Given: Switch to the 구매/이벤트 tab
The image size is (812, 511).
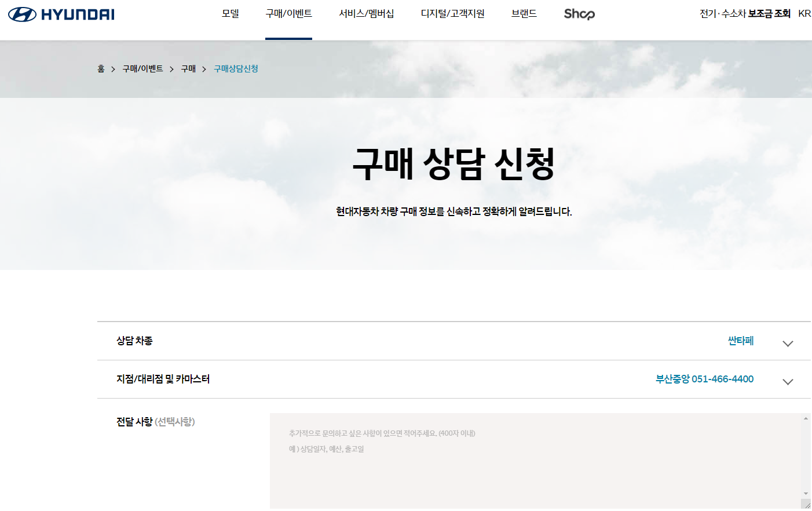Looking at the screenshot, I should pyautogui.click(x=288, y=14).
